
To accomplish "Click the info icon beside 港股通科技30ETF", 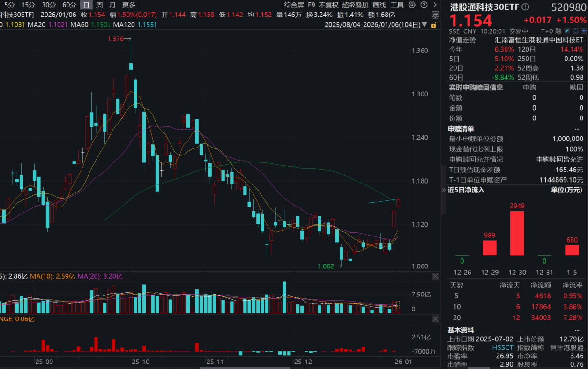I will coord(525,7).
